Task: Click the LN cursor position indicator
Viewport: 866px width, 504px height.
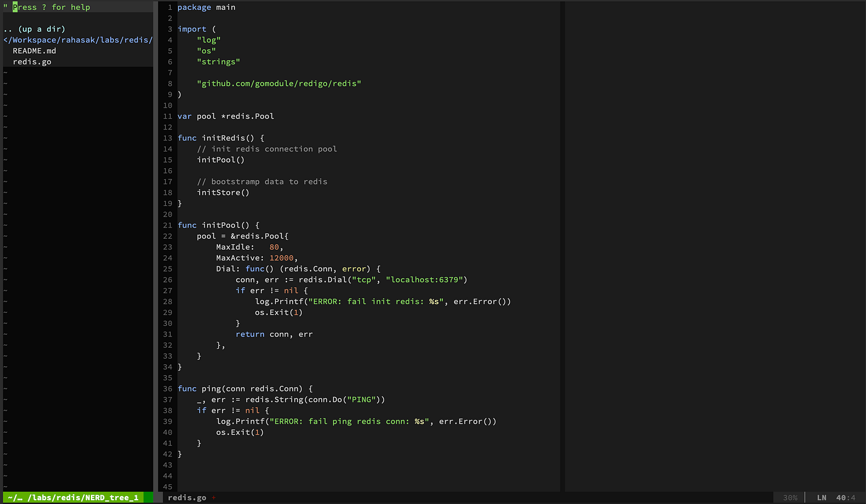Action: click(x=822, y=497)
